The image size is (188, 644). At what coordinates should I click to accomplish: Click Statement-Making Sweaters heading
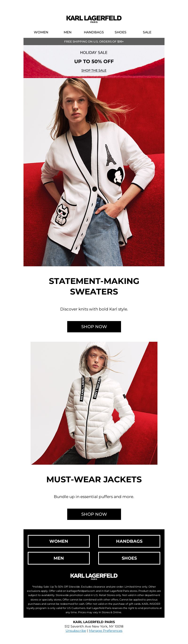94,286
